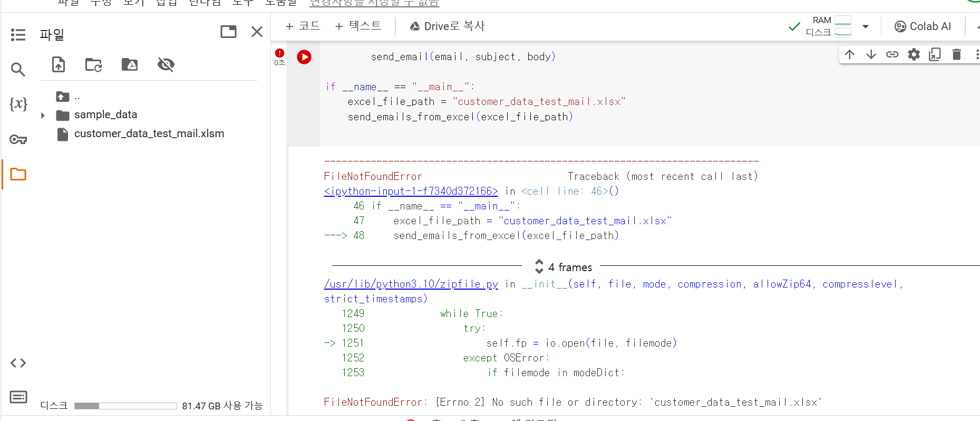Expand the 4 frames traceback toggle
Image resolution: width=980 pixels, height=421 pixels.
(564, 267)
